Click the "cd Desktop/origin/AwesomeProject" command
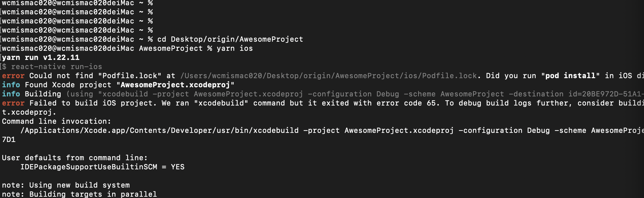644x198 pixels. point(230,39)
